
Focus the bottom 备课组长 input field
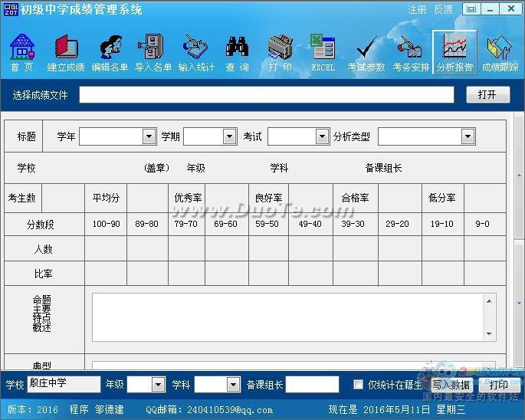[x=312, y=384]
